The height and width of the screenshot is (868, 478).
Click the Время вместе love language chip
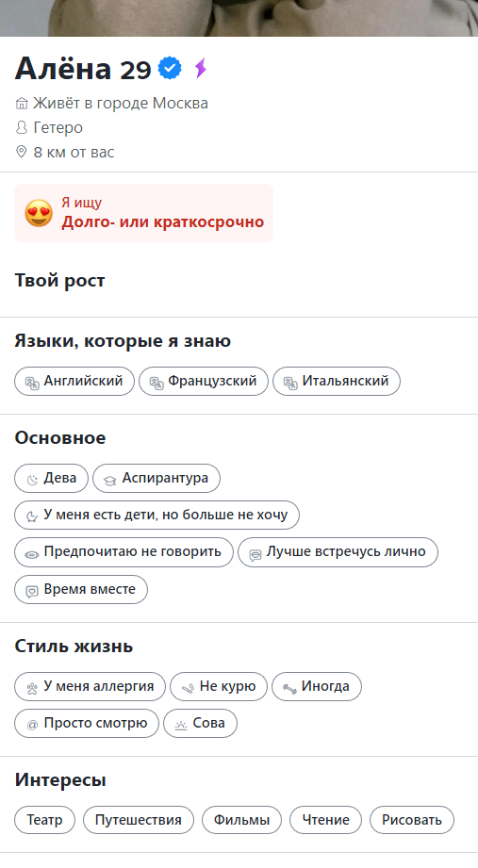coord(81,589)
